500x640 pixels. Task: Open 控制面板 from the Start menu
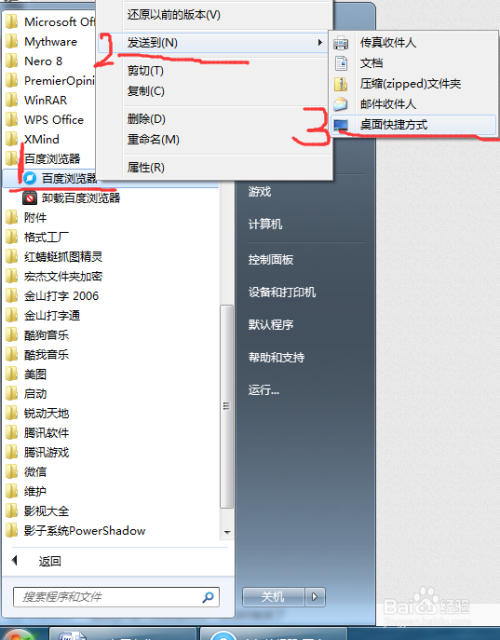click(271, 260)
